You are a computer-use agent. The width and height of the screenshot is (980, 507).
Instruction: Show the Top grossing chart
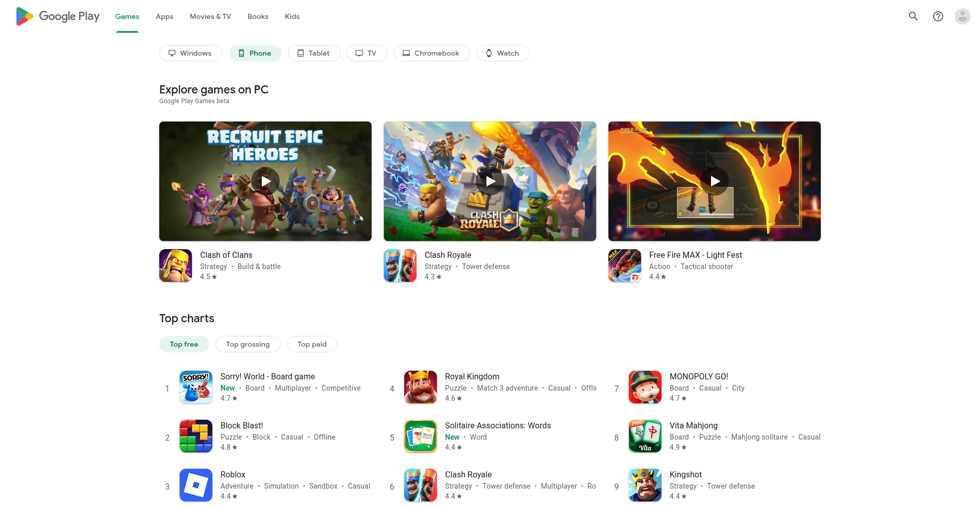tap(248, 344)
